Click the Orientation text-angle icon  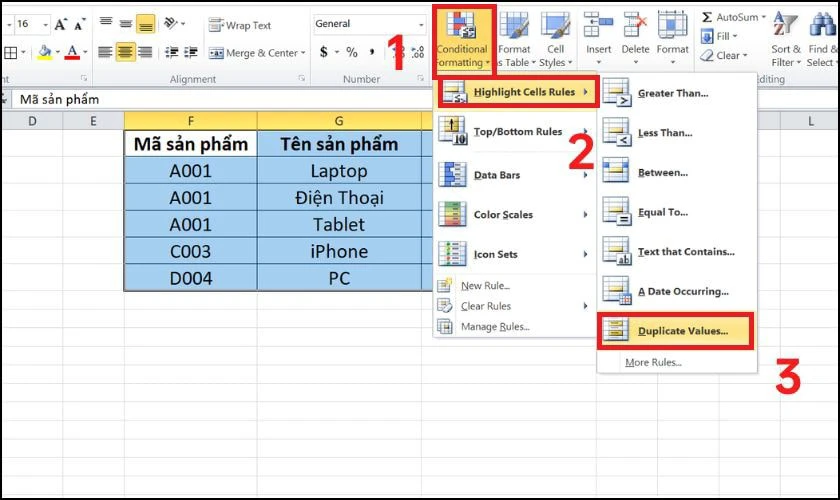[x=171, y=23]
